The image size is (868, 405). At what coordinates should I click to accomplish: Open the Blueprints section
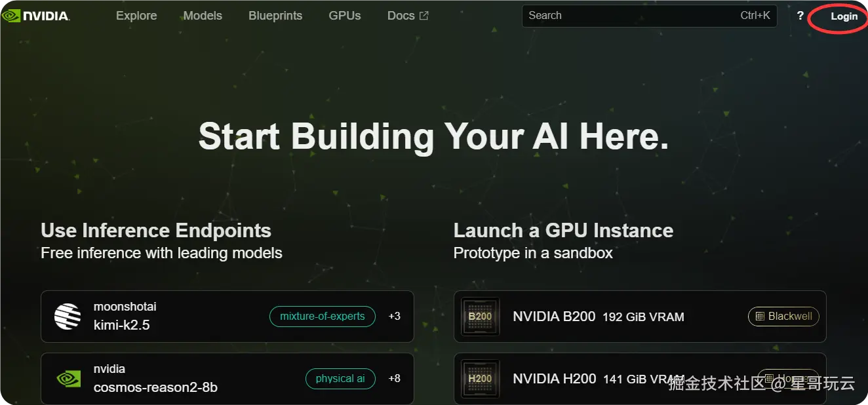275,16
